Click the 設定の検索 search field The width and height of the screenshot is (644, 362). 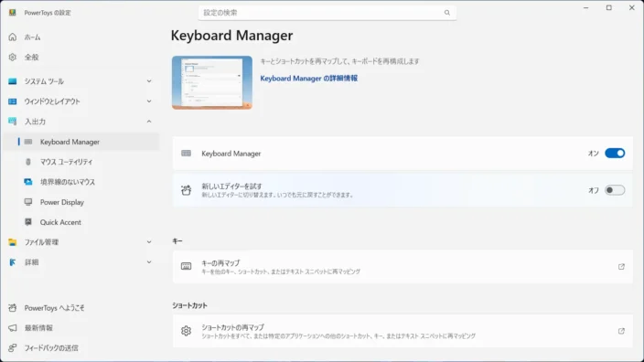(327, 13)
